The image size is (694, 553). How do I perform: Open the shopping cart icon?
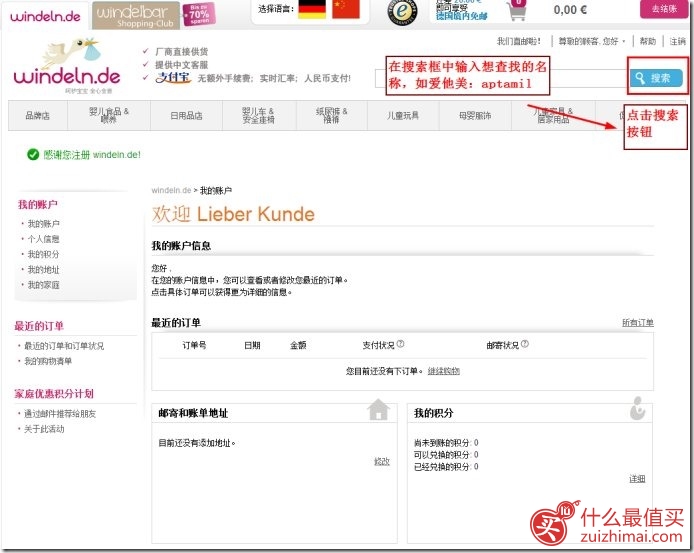[517, 10]
